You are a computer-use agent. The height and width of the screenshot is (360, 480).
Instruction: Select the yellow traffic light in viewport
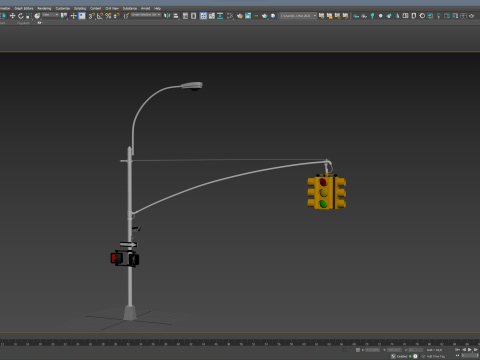pyautogui.click(x=327, y=192)
